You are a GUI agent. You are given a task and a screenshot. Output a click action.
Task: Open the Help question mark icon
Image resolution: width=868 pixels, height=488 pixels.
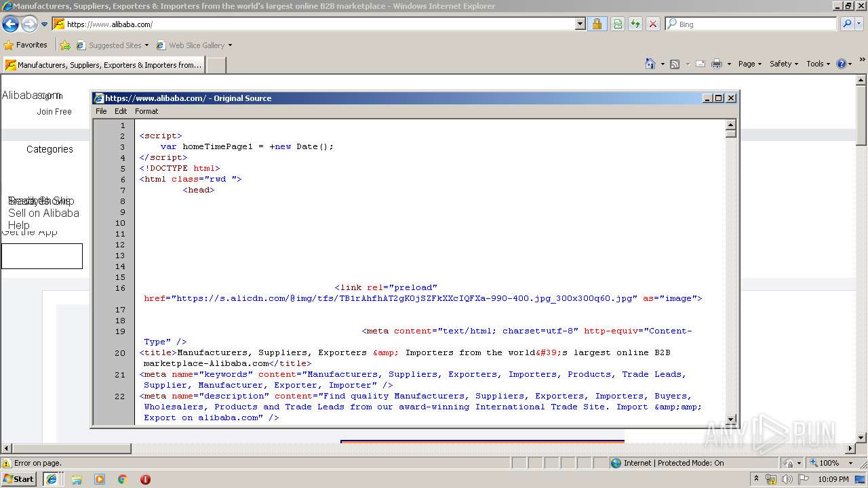coord(842,64)
